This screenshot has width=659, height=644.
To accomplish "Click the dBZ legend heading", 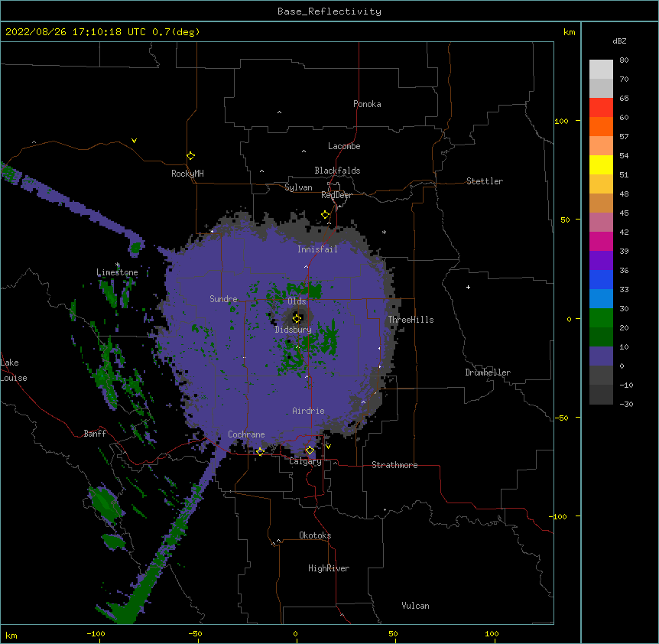I will click(619, 41).
